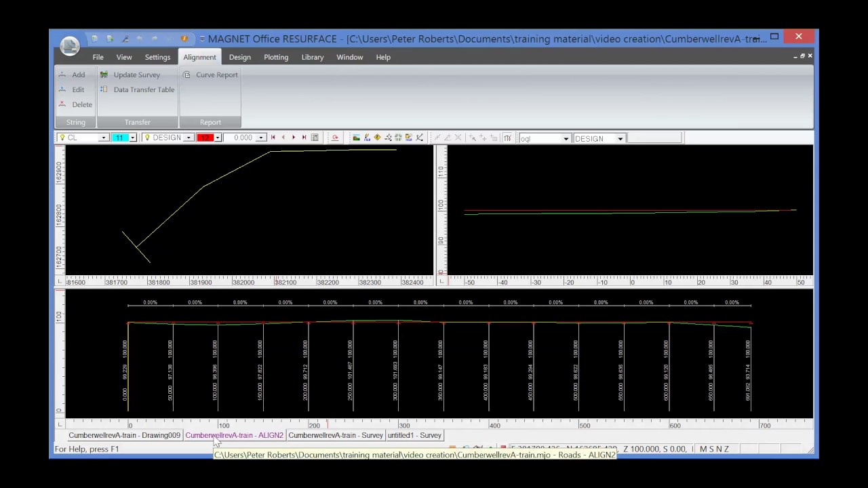Image resolution: width=868 pixels, height=488 pixels.
Task: Click the L corner button of plan view
Action: pos(60,281)
